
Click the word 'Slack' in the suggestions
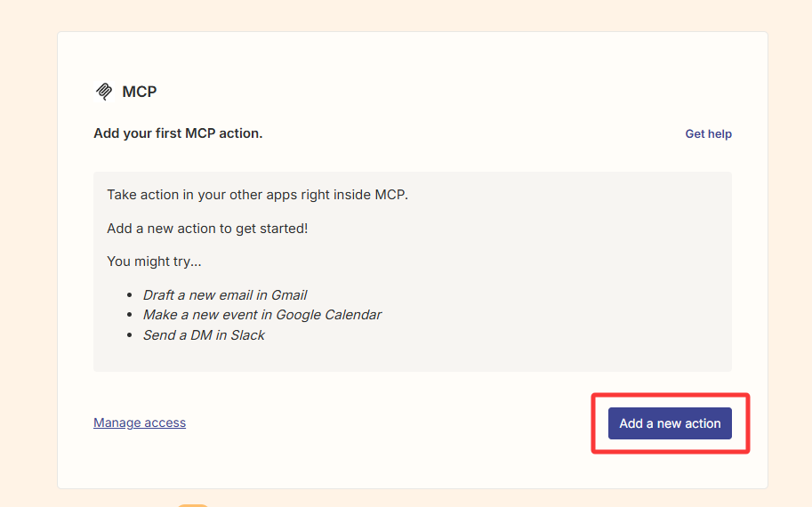coord(247,335)
